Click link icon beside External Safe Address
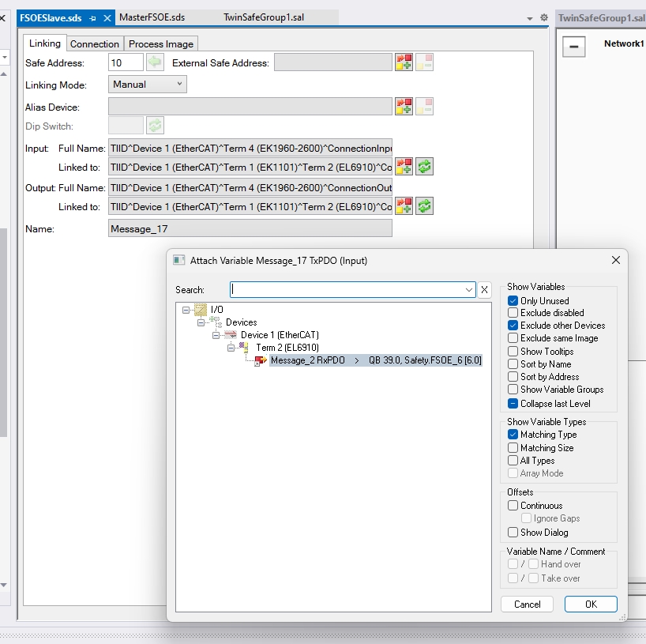Image resolution: width=646 pixels, height=644 pixels. tap(404, 62)
